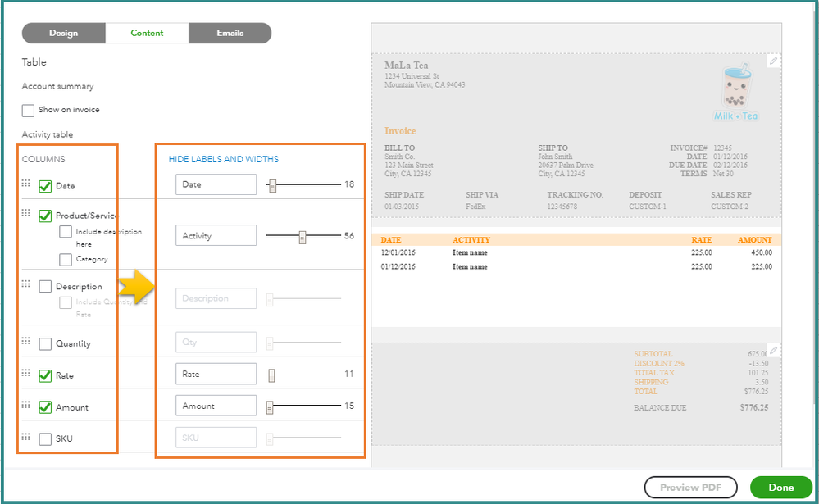
Task: Click the header section edit pencil icon
Action: click(774, 61)
